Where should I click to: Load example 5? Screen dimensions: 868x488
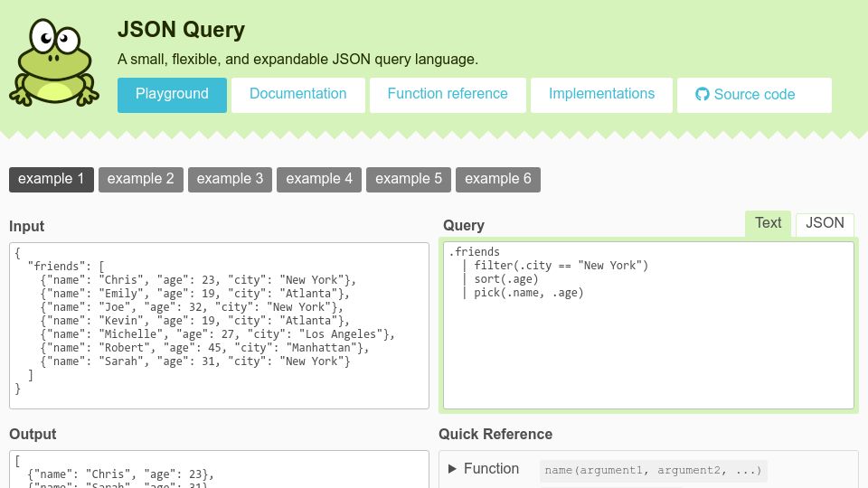[409, 179]
